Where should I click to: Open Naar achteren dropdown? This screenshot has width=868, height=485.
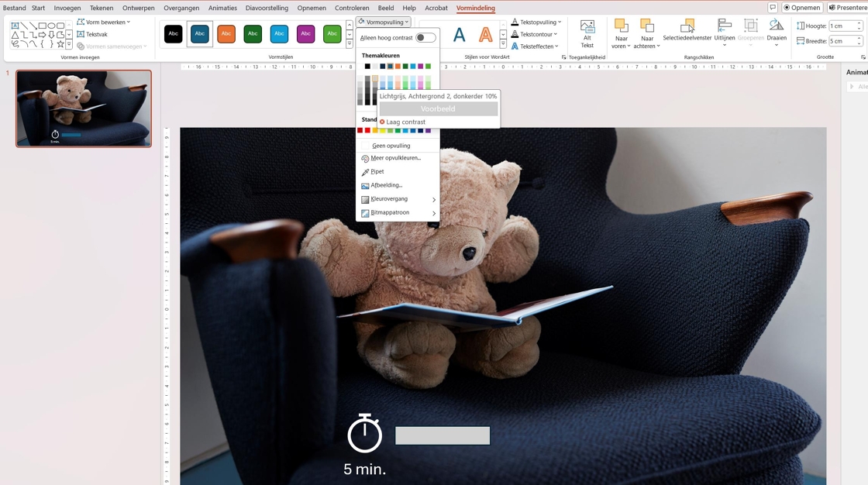point(647,34)
